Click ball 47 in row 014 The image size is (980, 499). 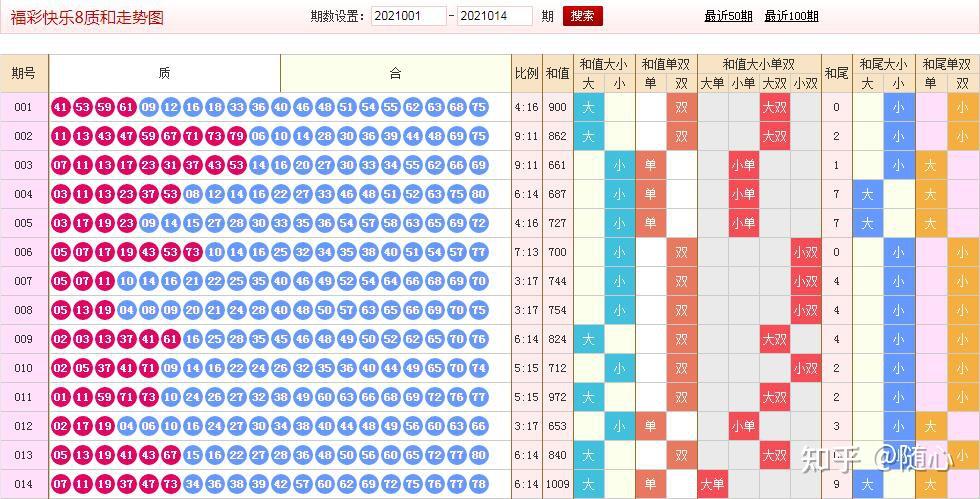(x=149, y=484)
